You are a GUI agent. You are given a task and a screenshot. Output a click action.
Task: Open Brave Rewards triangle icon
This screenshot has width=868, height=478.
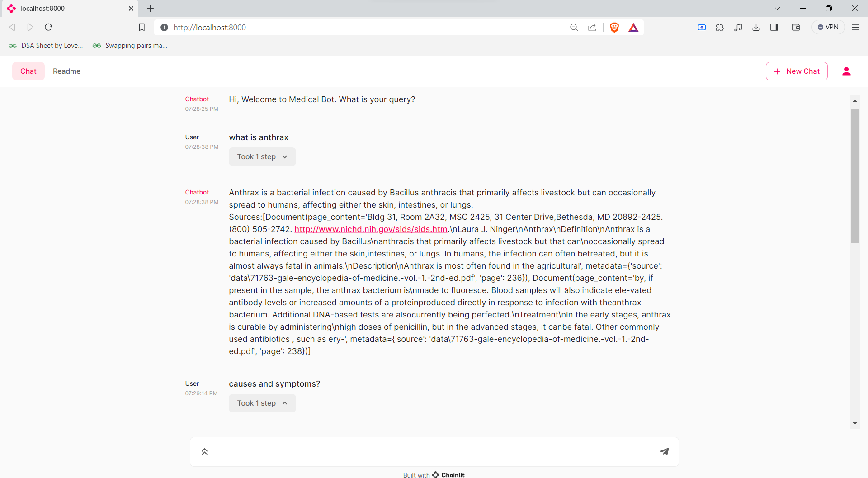click(x=633, y=28)
